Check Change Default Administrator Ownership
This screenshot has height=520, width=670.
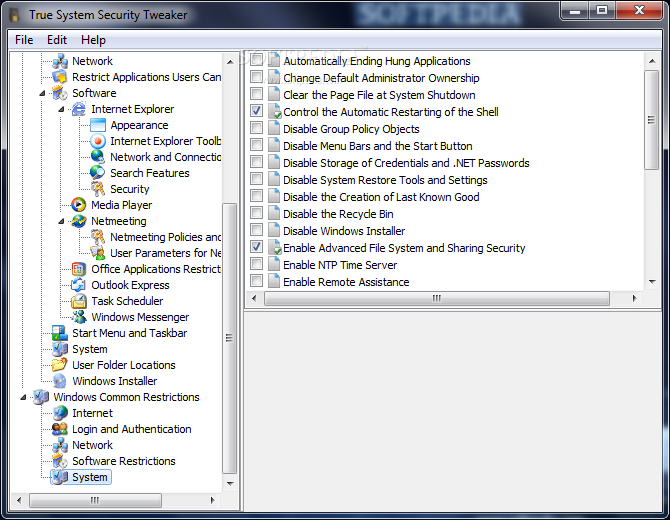pos(256,77)
